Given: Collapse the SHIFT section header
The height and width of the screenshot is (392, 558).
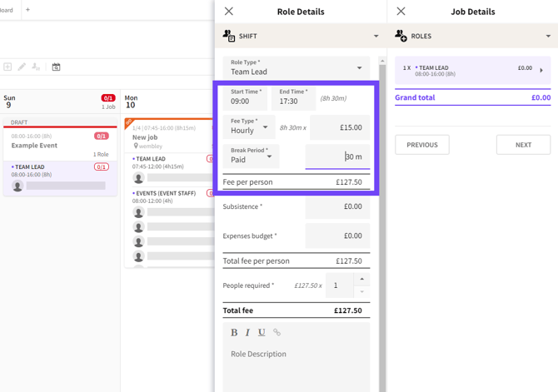Looking at the screenshot, I should click(x=301, y=36).
